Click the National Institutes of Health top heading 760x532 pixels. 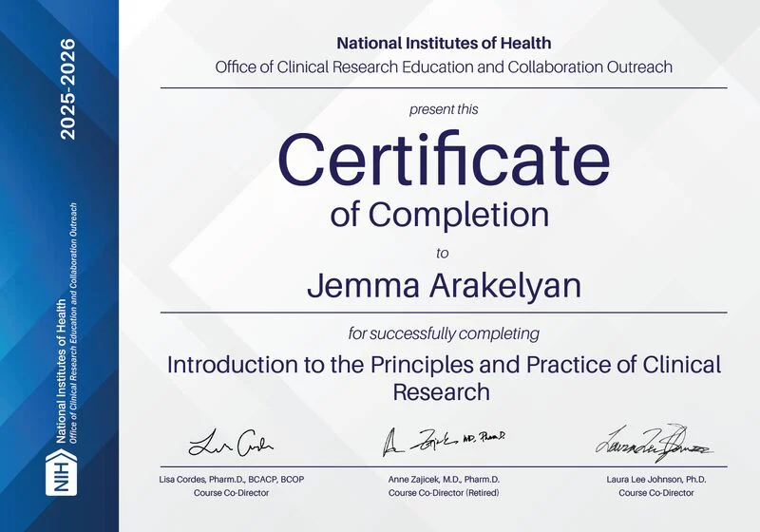[x=444, y=43]
